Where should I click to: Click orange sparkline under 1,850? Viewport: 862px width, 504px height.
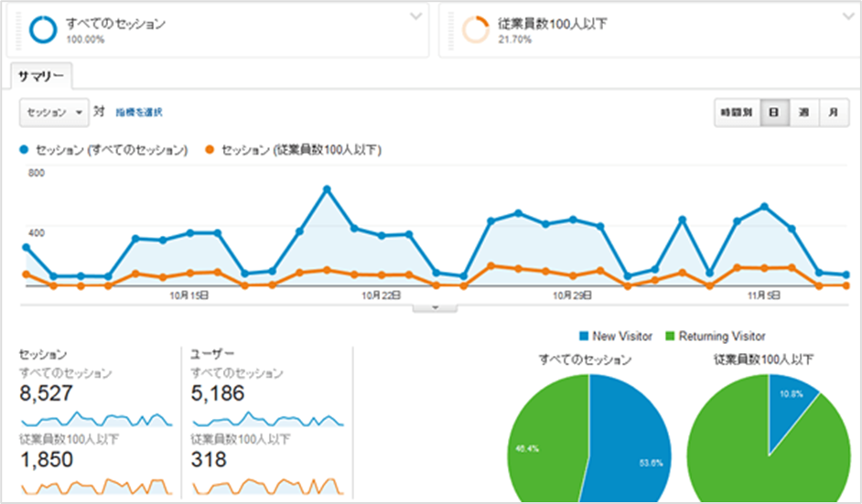click(97, 487)
